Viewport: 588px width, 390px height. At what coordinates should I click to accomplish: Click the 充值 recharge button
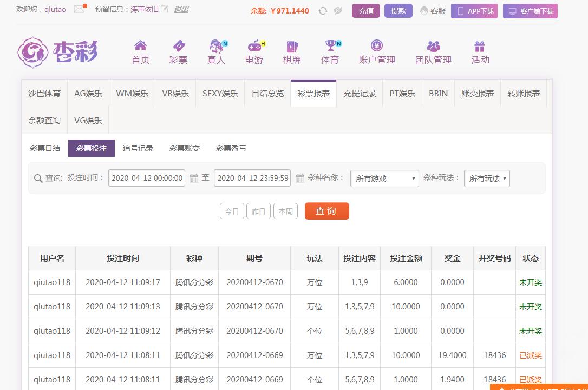(366, 11)
